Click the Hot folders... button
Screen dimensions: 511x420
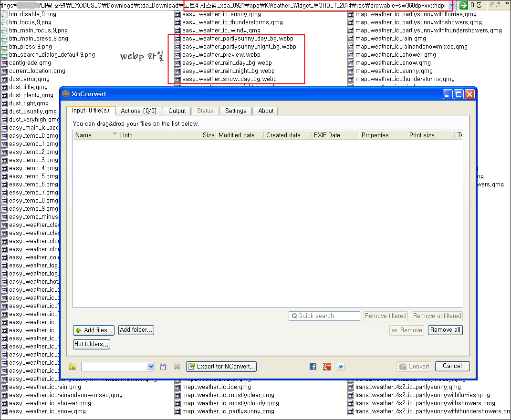pyautogui.click(x=92, y=344)
